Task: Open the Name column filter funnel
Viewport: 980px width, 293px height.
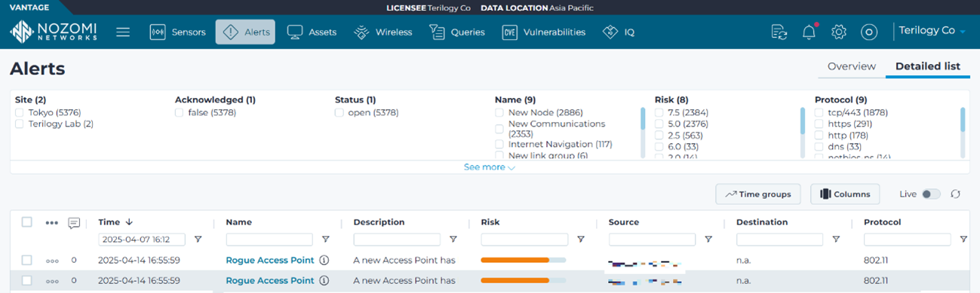Action: coord(325,240)
